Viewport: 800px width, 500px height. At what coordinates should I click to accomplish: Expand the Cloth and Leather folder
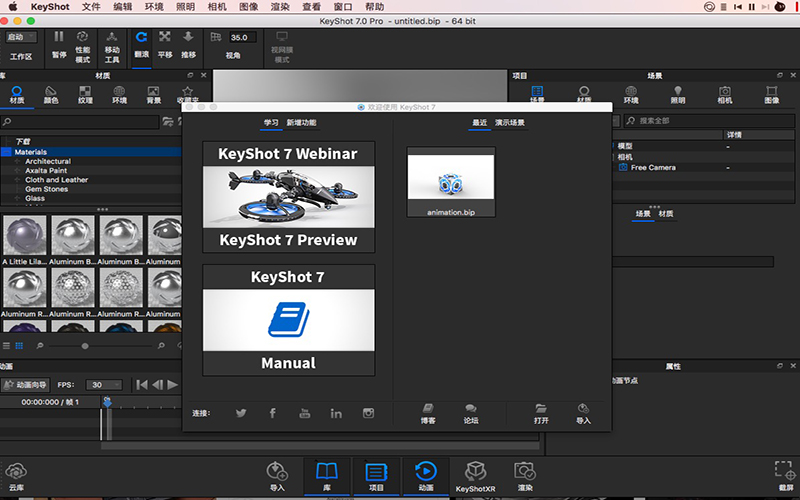pos(17,180)
